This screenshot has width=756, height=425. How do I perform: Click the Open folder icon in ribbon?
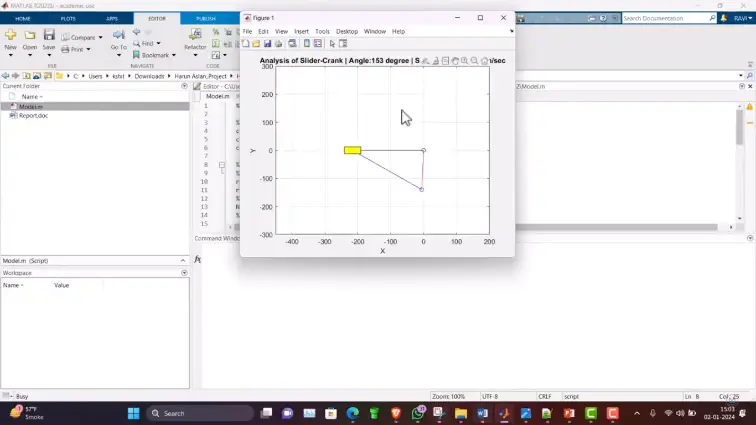pos(30,35)
